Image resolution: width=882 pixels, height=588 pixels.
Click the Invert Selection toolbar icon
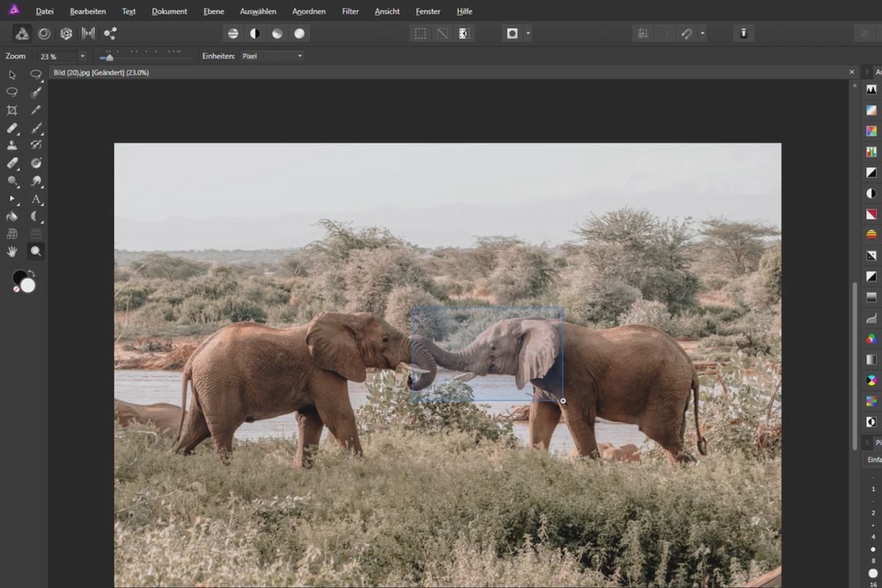click(464, 33)
